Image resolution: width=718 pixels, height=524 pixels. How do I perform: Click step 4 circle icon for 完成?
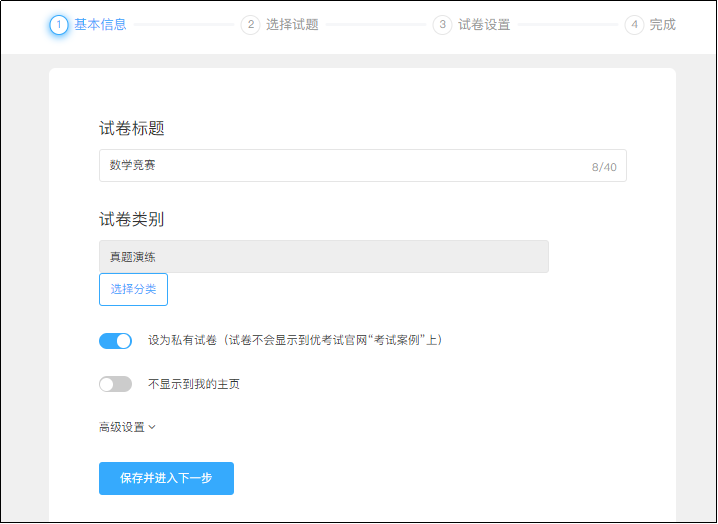(634, 25)
